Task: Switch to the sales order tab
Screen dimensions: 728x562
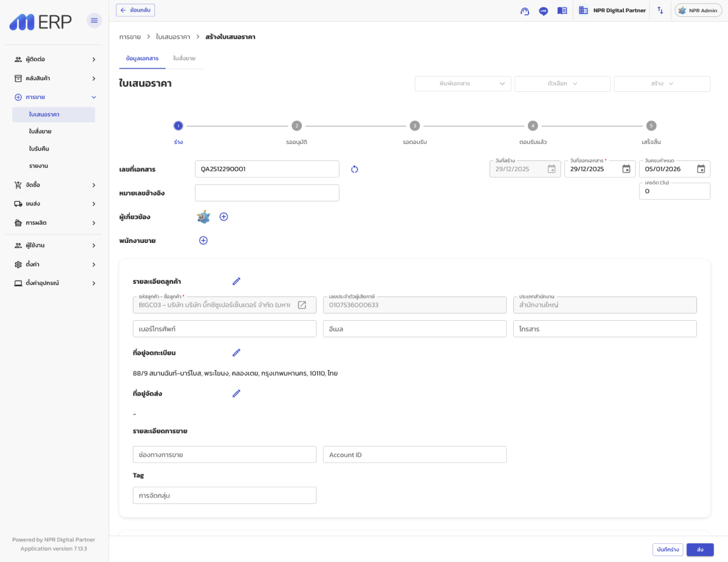Action: (184, 59)
